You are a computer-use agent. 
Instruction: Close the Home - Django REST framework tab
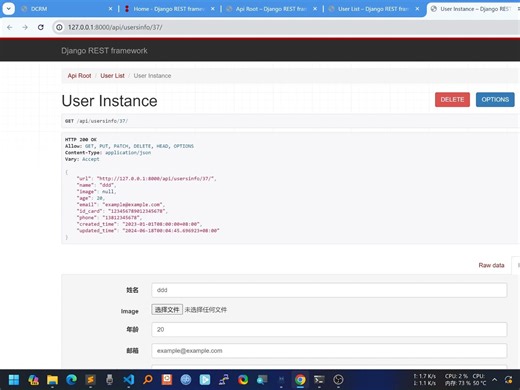click(213, 9)
